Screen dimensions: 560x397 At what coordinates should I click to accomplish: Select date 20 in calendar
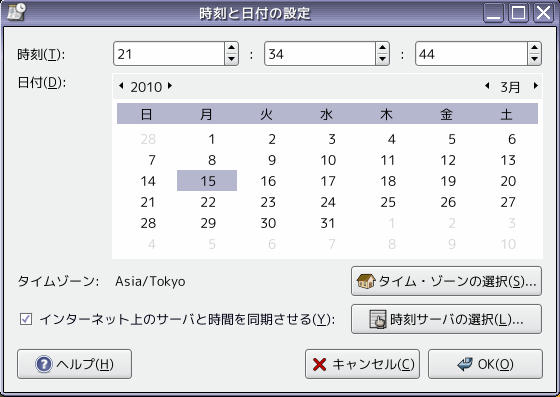(x=508, y=181)
